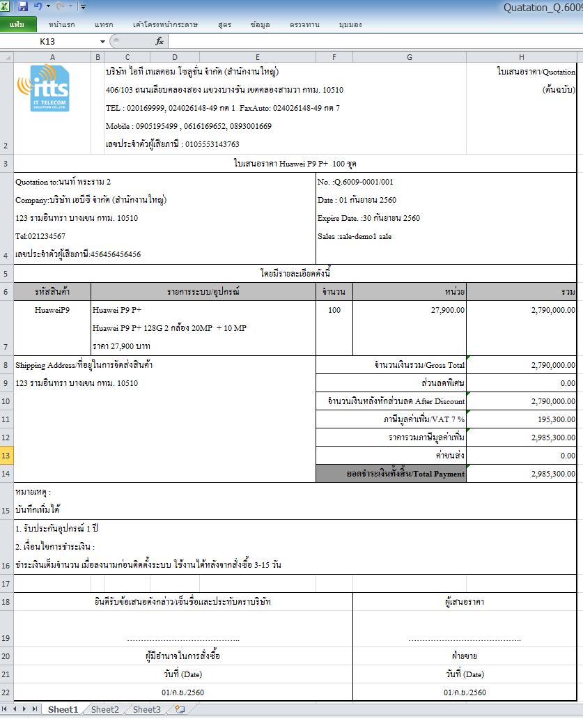Screen dimensions: 583x728
Task: Open the undo history dropdown arrow
Action: (x=48, y=6)
